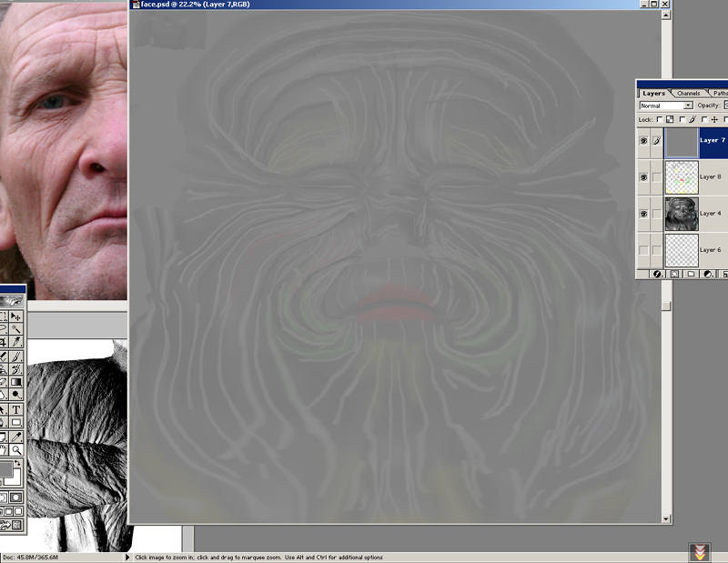
Task: Open the Normal blend mode dropdown
Action: pyautogui.click(x=688, y=106)
